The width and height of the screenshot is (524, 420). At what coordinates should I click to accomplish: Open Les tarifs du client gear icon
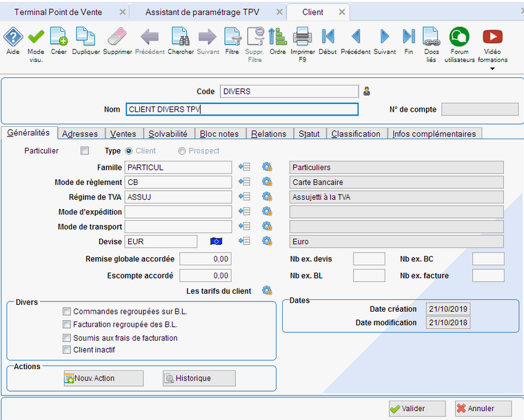click(x=267, y=290)
